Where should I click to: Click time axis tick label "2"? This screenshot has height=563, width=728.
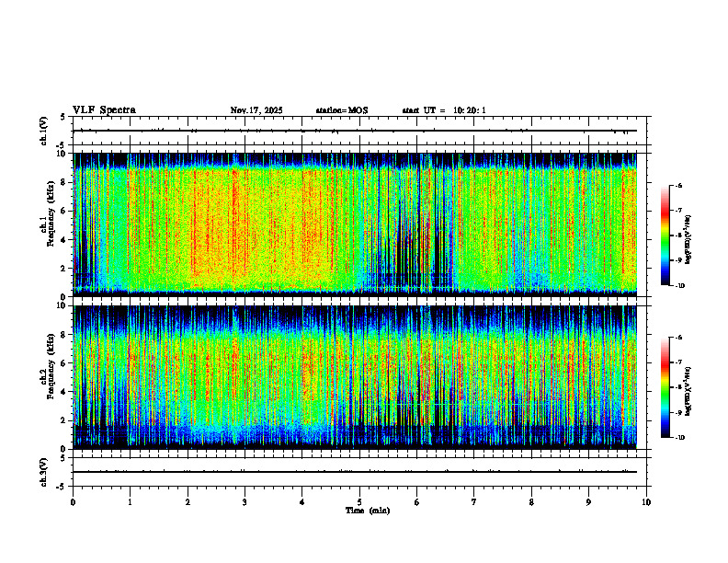coord(188,502)
